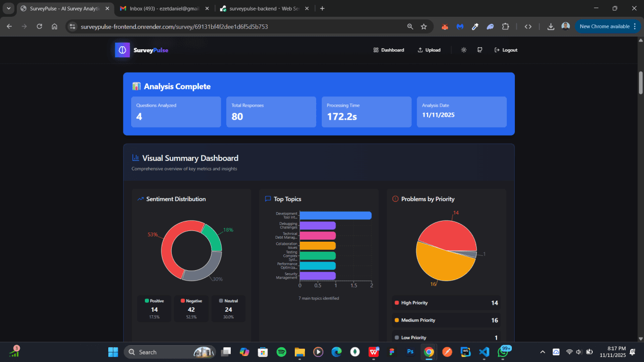The width and height of the screenshot is (644, 362).
Task: Switch to the SurveyPulse browser tab
Action: 65,9
